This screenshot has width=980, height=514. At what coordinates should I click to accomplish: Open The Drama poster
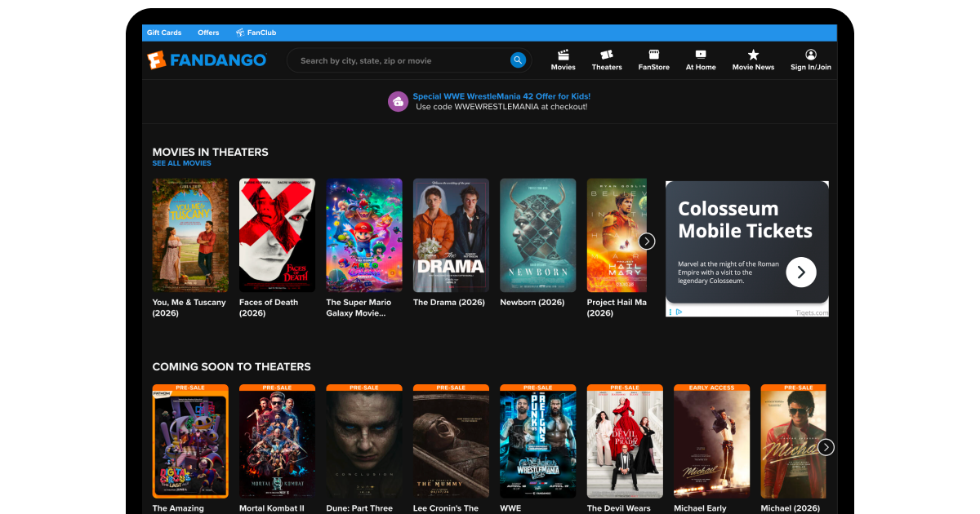pos(451,235)
